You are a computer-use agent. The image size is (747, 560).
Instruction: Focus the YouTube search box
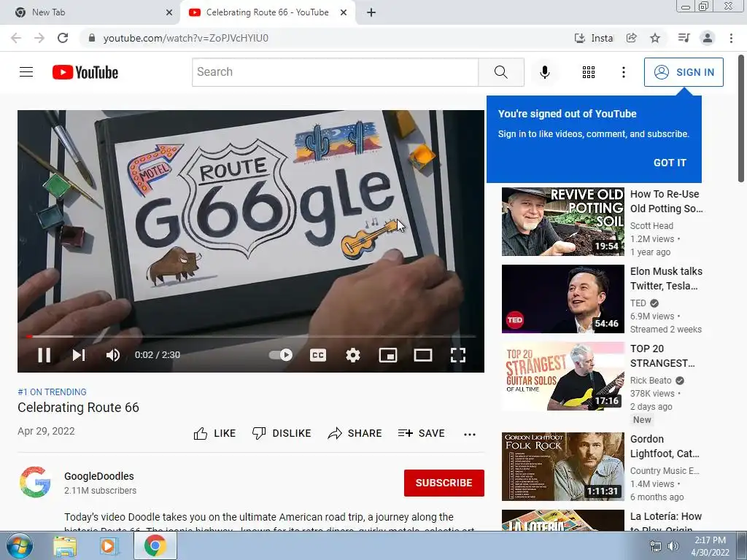pyautogui.click(x=336, y=72)
